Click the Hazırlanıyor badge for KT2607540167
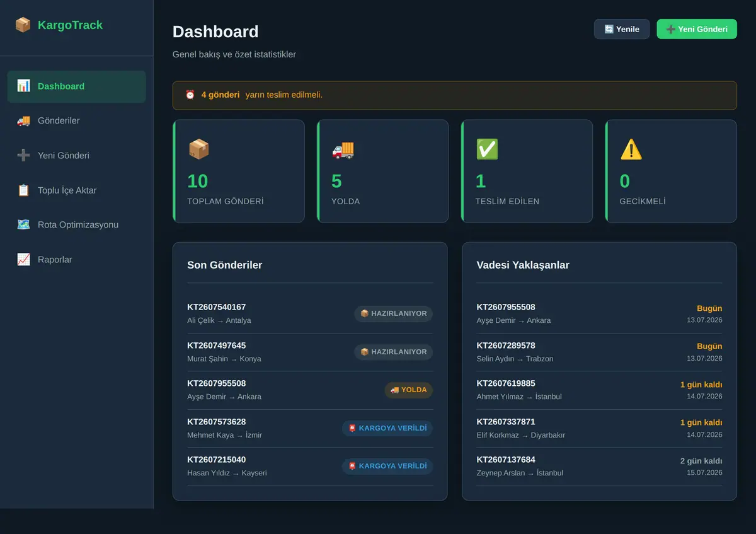 point(394,314)
